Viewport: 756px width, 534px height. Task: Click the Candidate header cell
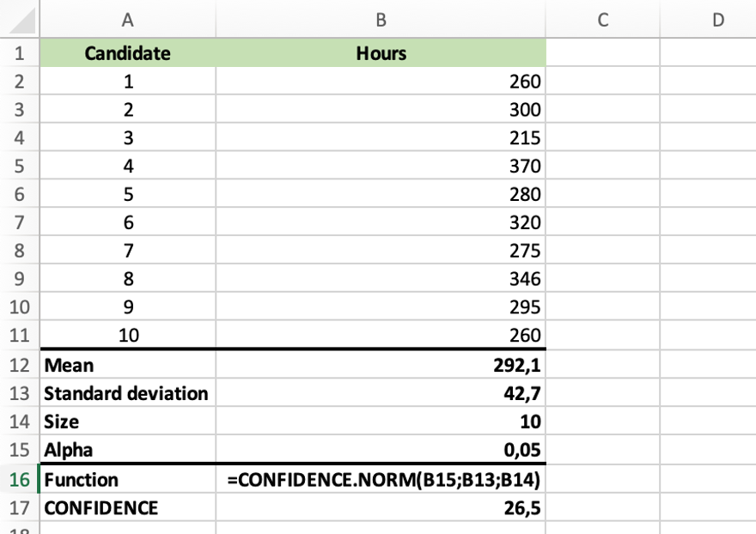click(x=127, y=53)
